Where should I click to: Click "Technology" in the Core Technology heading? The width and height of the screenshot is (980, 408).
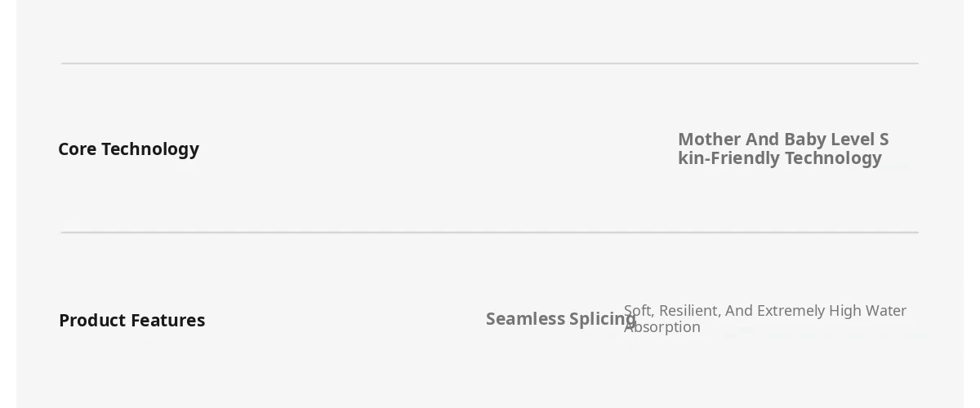[150, 149]
